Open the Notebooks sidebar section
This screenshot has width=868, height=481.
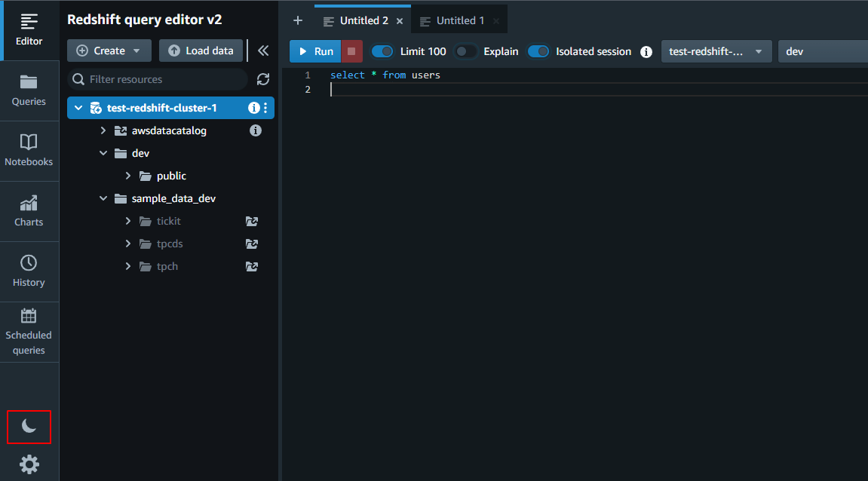(29, 151)
